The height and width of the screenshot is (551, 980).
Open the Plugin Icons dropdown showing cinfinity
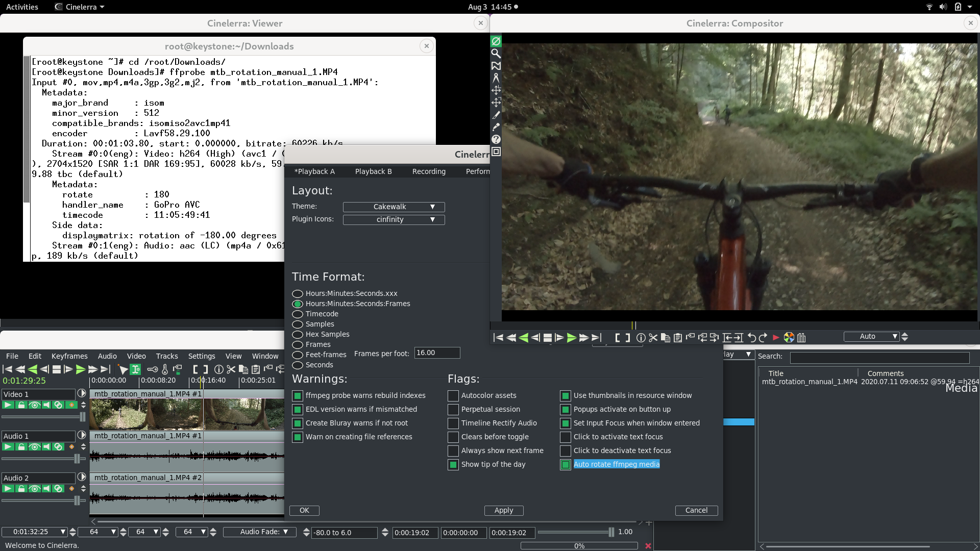(x=394, y=220)
